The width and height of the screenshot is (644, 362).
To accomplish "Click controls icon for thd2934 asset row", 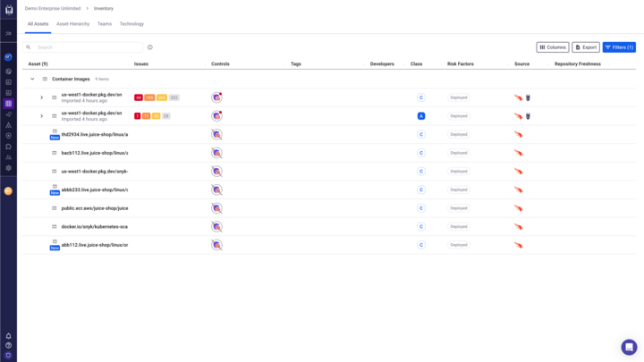I will 216,134.
